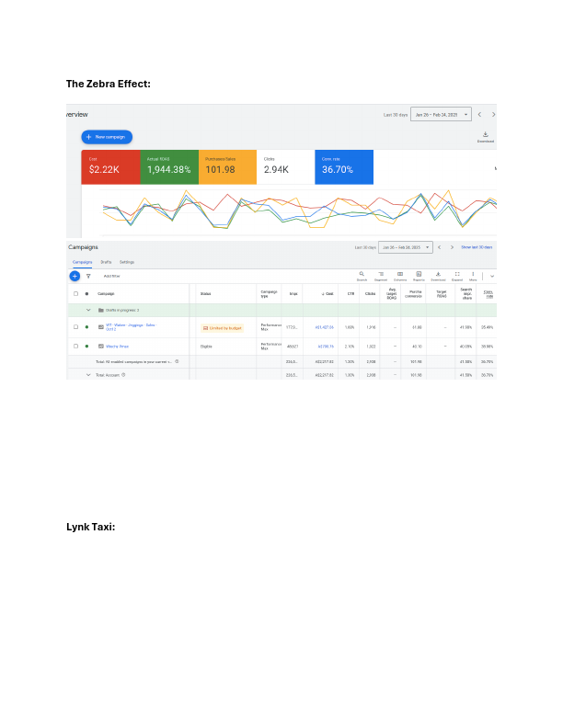This screenshot has height=728, width=563.
Task: Click the Drafts in progress folder icon
Action: (x=101, y=310)
